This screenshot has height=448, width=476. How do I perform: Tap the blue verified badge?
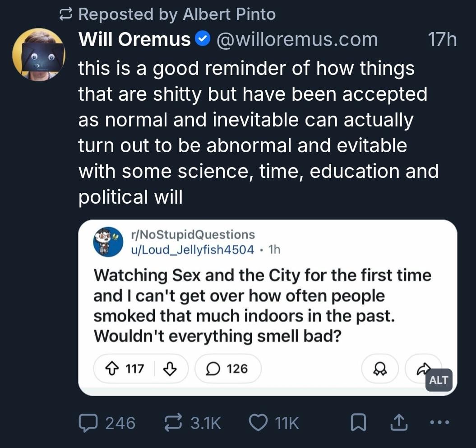coord(202,40)
